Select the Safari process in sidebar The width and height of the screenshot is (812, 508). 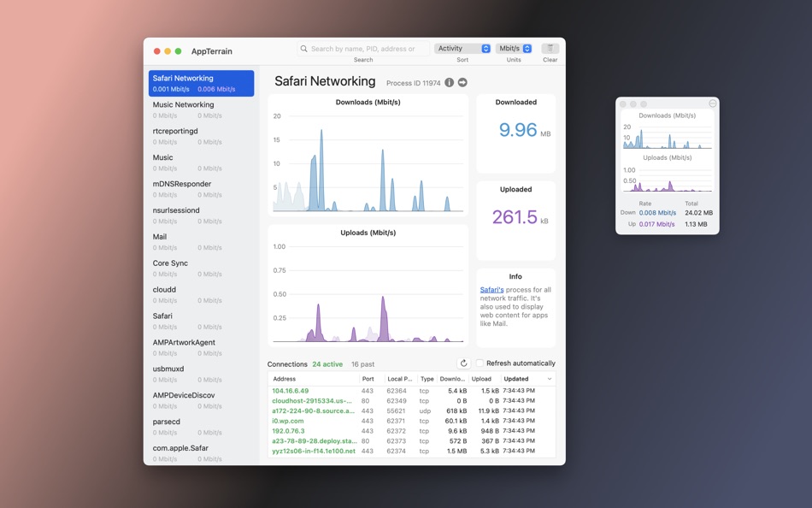[x=202, y=321]
